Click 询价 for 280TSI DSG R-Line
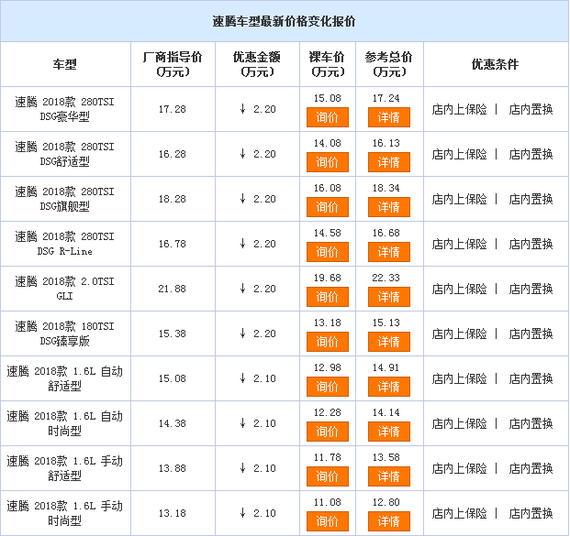Screen dimensions: 570x536 (x=328, y=252)
